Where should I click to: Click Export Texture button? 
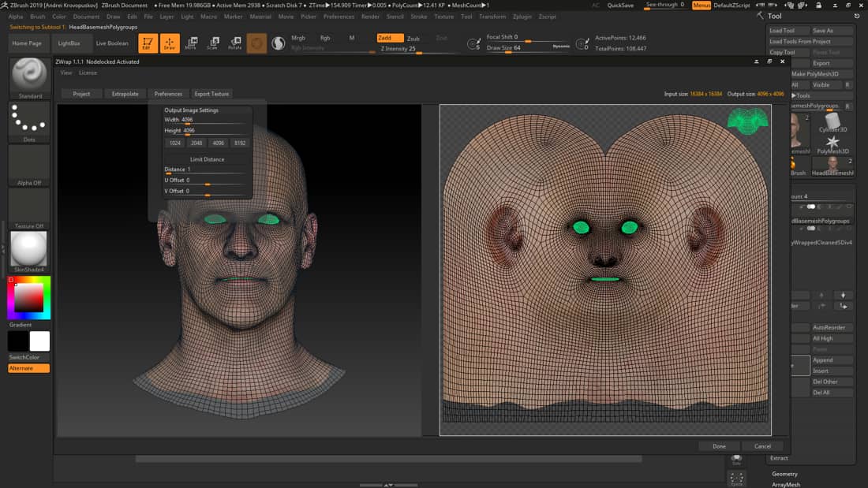pos(211,94)
